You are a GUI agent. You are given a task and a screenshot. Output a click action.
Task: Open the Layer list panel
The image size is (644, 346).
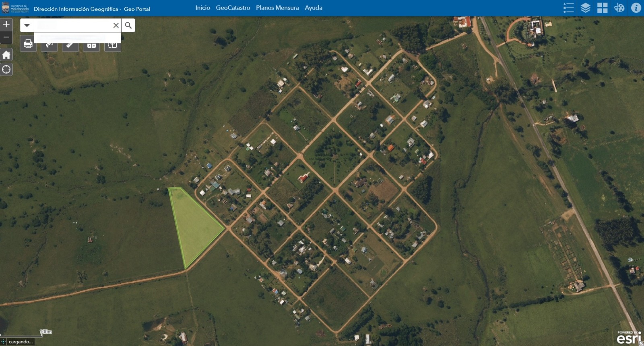[x=585, y=8]
